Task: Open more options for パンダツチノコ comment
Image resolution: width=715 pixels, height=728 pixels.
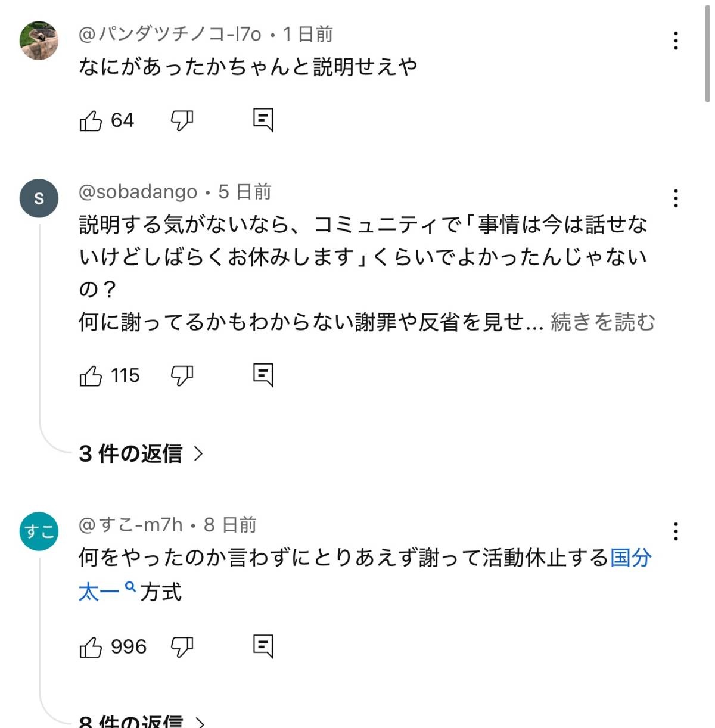Action: pyautogui.click(x=676, y=41)
